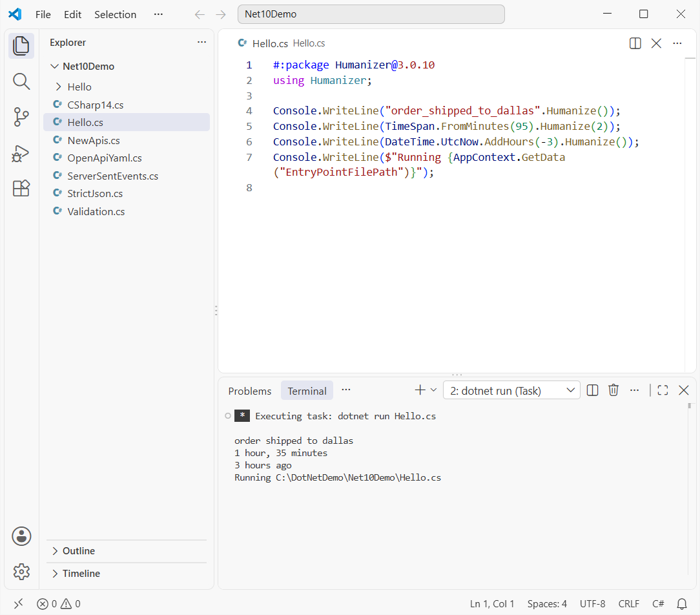
Task: Open the launch profile dropdown next to plus
Action: (433, 390)
